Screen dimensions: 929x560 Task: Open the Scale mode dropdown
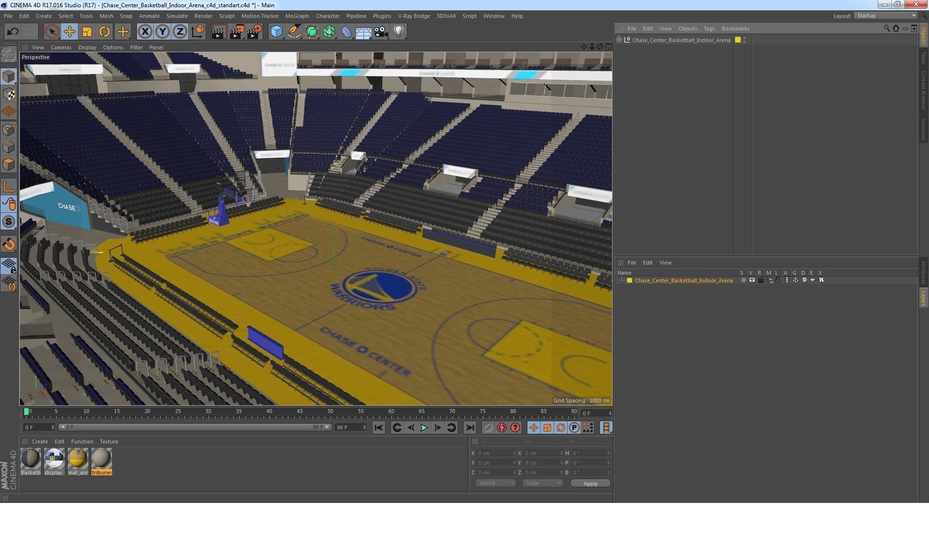tap(542, 483)
